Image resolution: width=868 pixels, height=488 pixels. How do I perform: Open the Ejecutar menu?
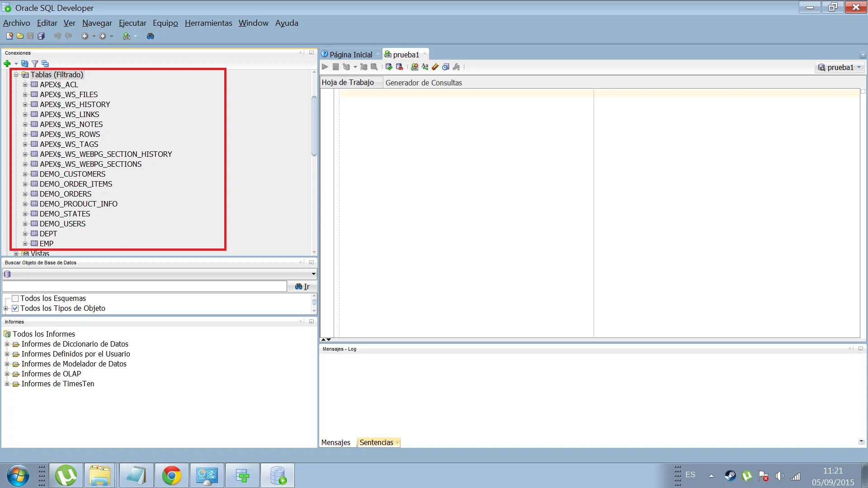[x=132, y=23]
